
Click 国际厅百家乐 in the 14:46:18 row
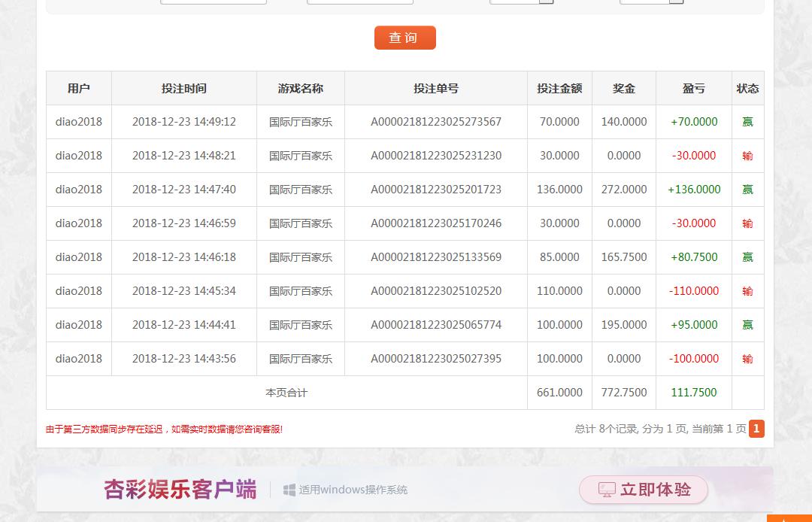300,257
